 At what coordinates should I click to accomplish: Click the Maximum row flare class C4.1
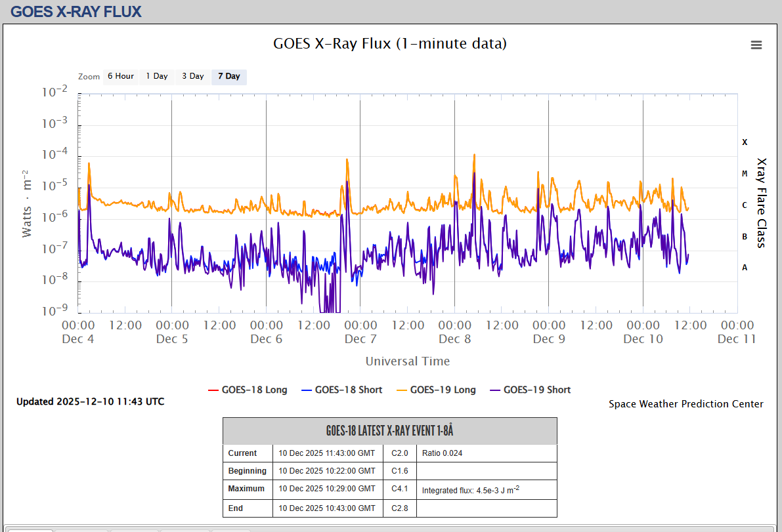pyautogui.click(x=400, y=489)
